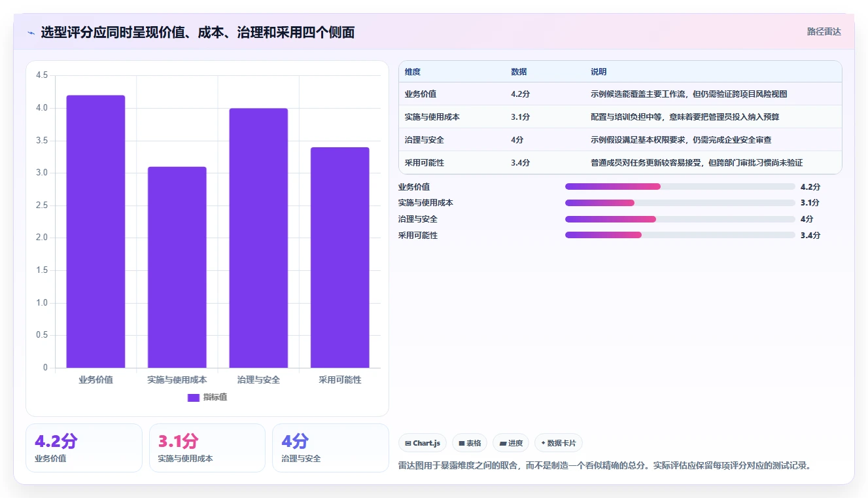
Task: Click the 数据 column header
Action: tap(519, 72)
